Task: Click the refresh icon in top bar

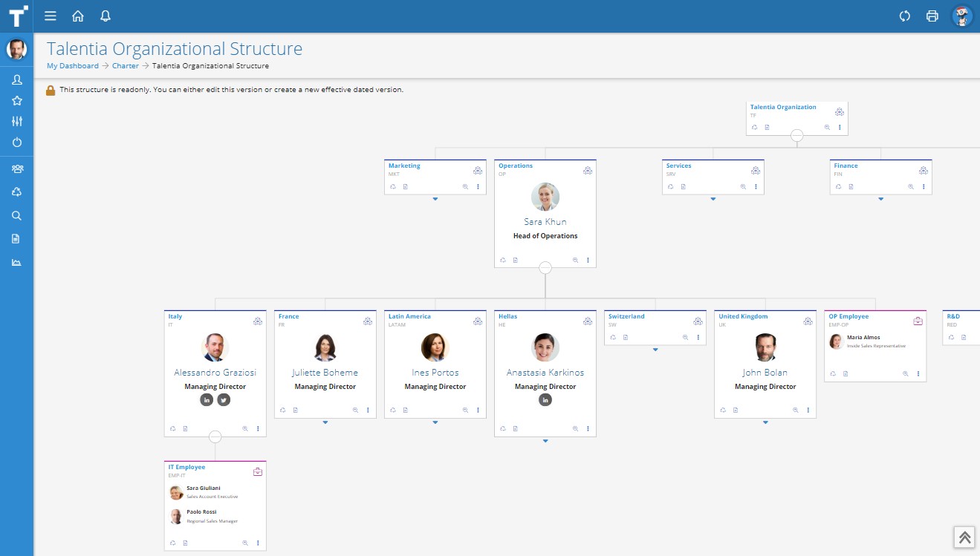Action: point(905,16)
